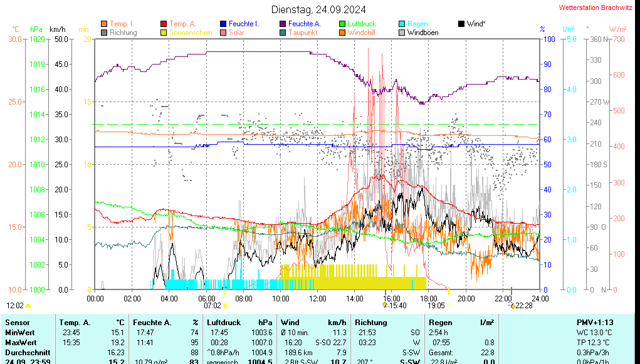Click the blue Feuchte I. legend square
640x364 pixels.
223,24
